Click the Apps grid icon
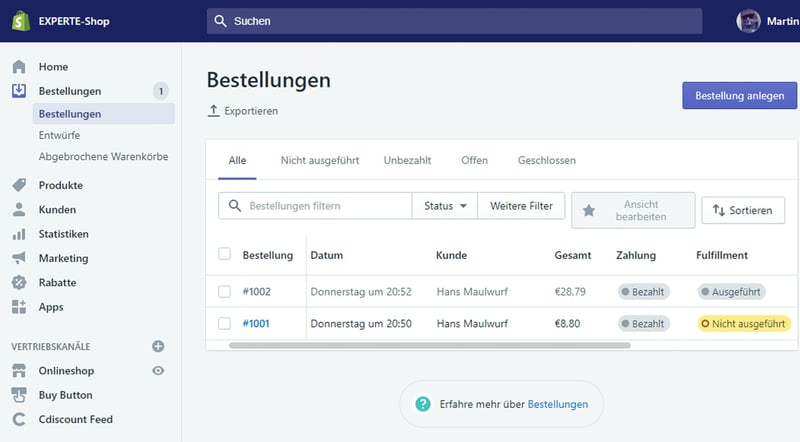 pyautogui.click(x=19, y=307)
